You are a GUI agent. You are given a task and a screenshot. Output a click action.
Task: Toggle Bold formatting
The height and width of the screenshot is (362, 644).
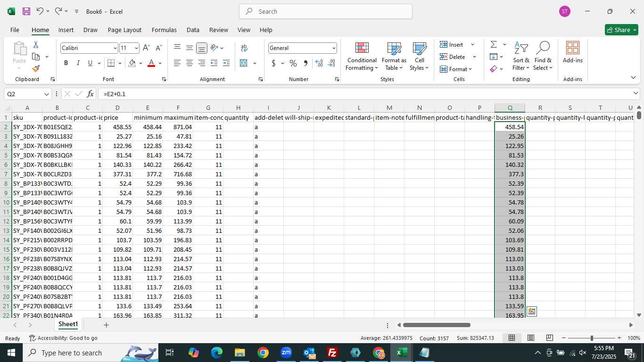(x=66, y=63)
